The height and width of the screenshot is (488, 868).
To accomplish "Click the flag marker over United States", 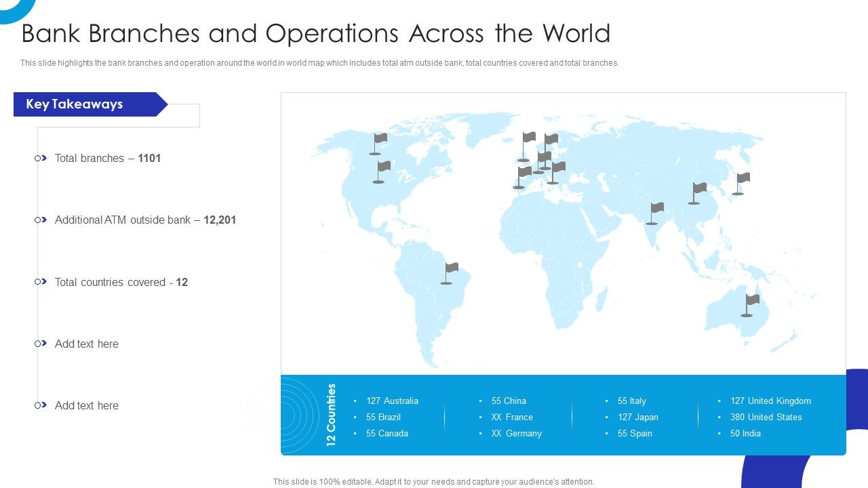I will 382,171.
